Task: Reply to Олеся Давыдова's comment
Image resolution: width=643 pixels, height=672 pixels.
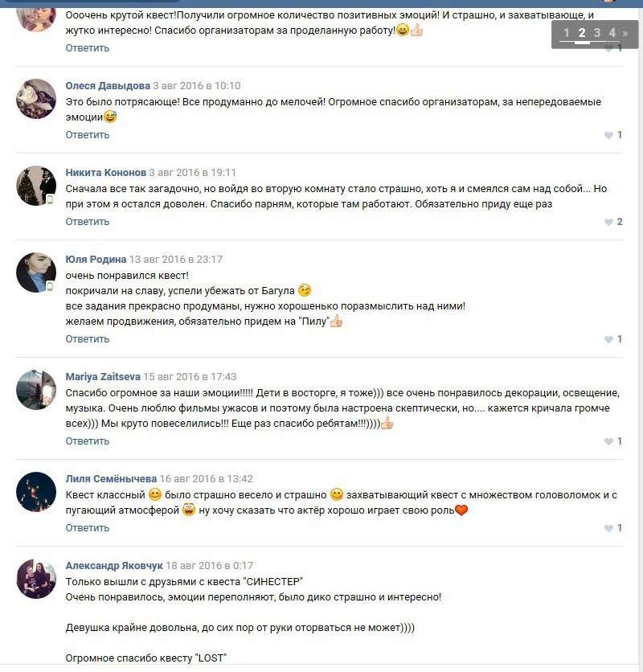Action: [88, 135]
